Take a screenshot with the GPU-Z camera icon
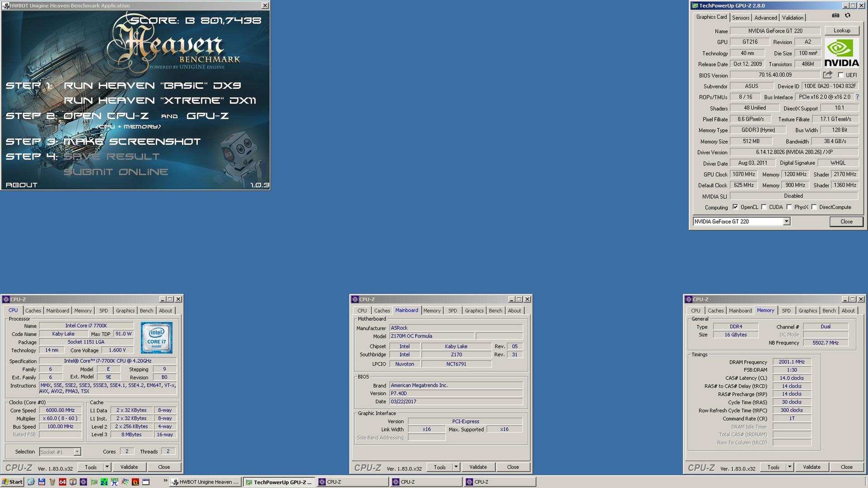 [x=835, y=15]
